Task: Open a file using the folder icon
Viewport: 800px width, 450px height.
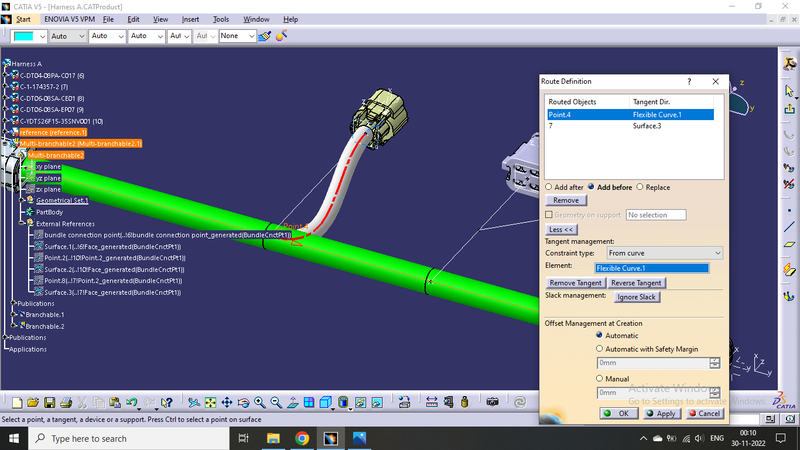Action: [33, 403]
